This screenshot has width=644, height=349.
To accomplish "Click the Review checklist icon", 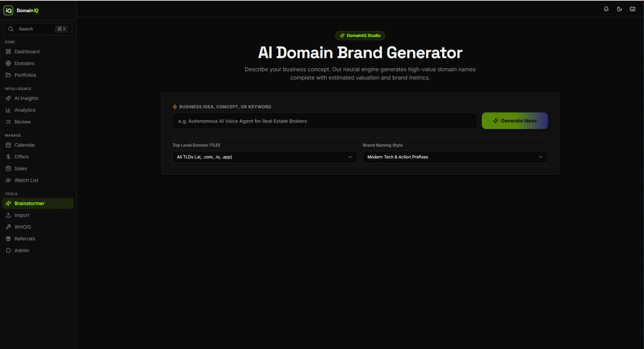I will tap(8, 122).
